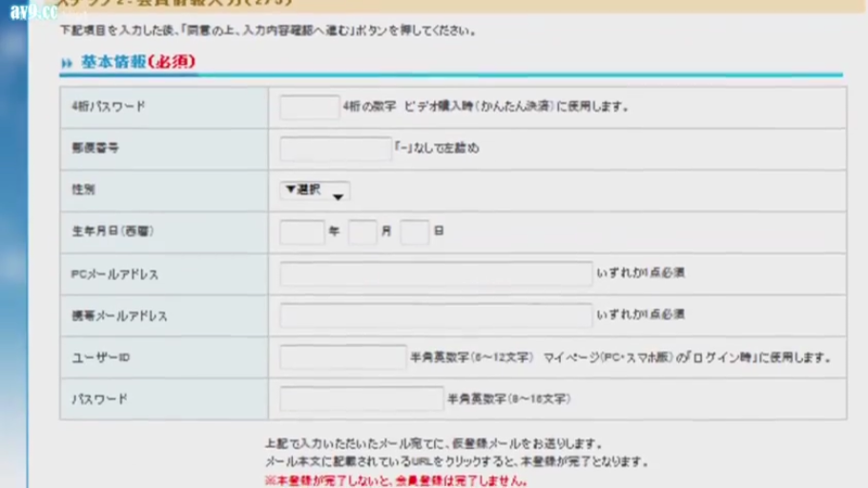Click the パスワード row label
Image resolution: width=868 pixels, height=488 pixels.
[99, 398]
